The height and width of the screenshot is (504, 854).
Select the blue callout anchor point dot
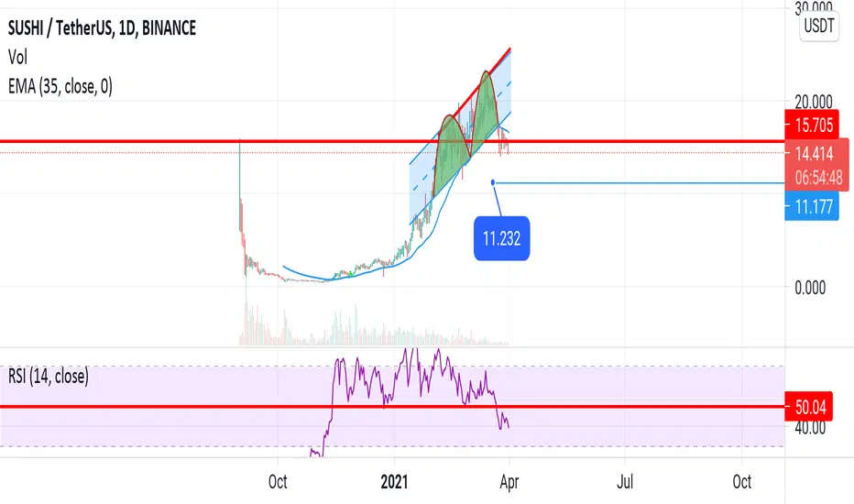pos(493,182)
